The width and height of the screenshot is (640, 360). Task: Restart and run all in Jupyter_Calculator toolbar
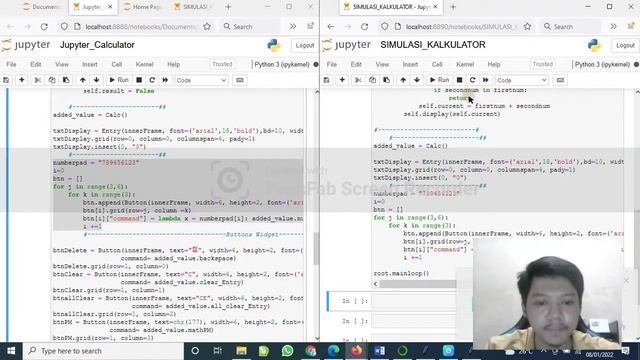[165, 80]
